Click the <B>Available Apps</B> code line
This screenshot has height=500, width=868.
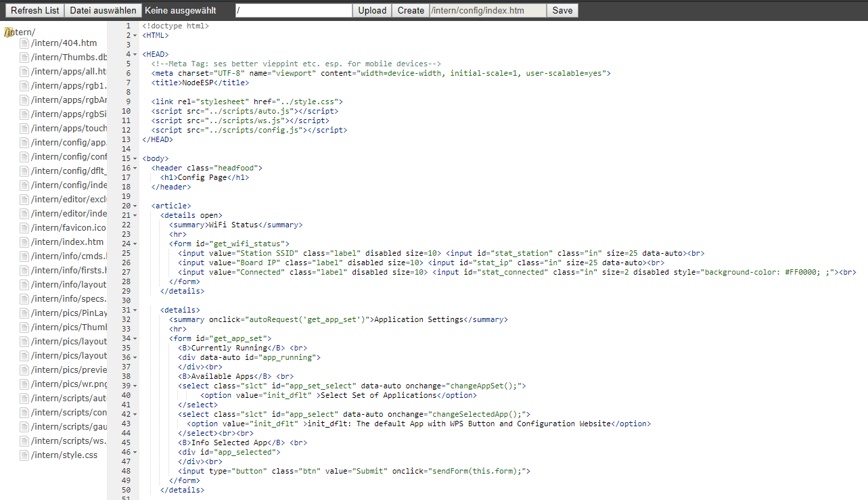pyautogui.click(x=235, y=376)
